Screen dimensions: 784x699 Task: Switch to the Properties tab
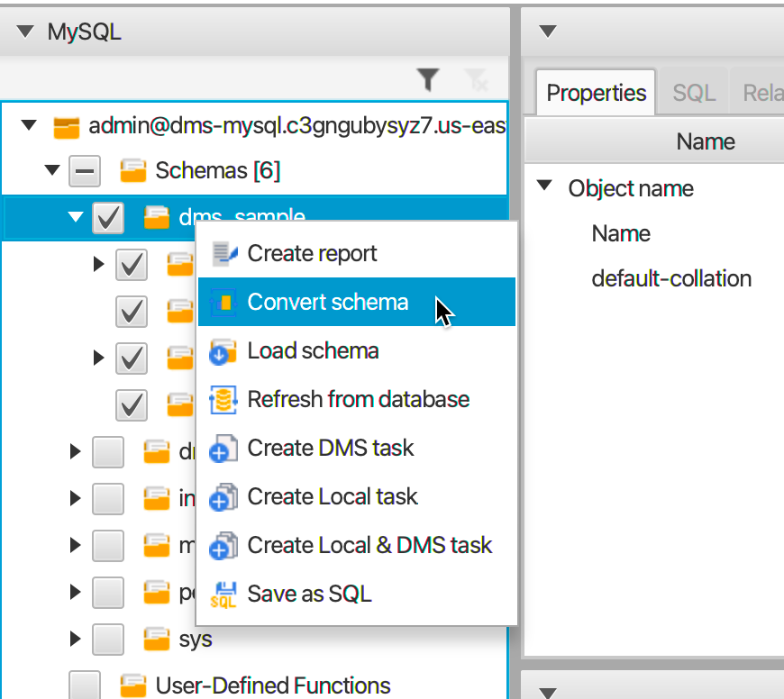(x=596, y=93)
